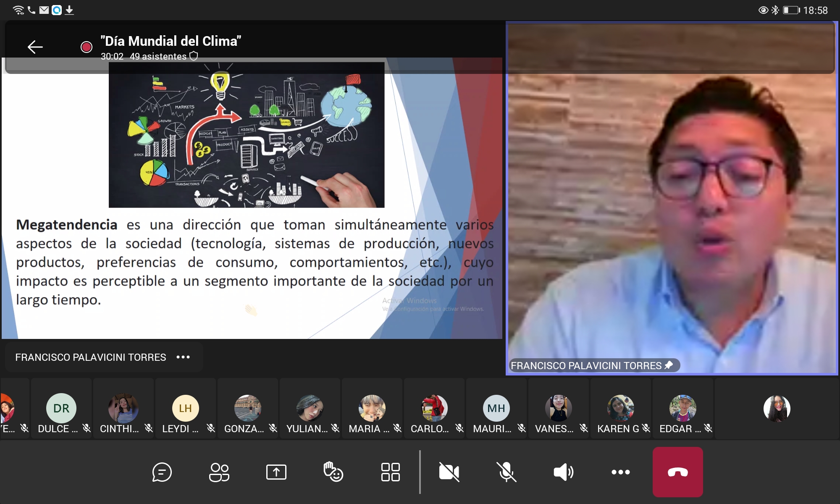Hang up the call
Image resolution: width=840 pixels, height=504 pixels.
pos(677,472)
